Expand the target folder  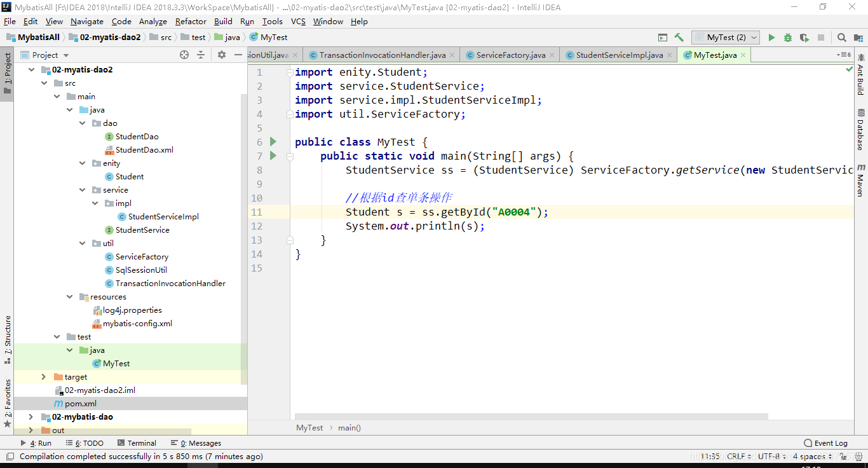(x=43, y=376)
